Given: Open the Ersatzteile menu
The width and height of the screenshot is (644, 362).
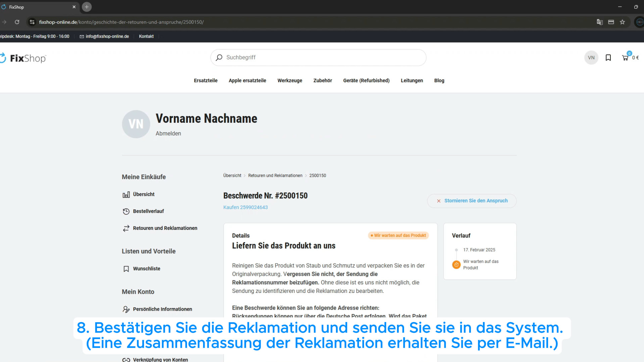Looking at the screenshot, I should coord(205,81).
